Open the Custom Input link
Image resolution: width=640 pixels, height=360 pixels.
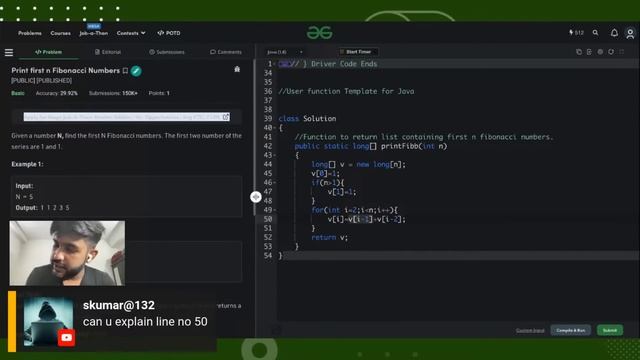[x=530, y=330]
